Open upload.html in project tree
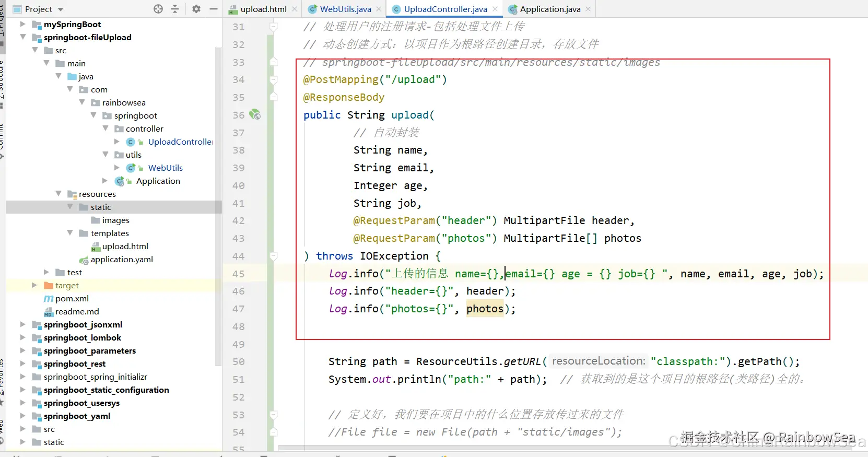 tap(125, 246)
